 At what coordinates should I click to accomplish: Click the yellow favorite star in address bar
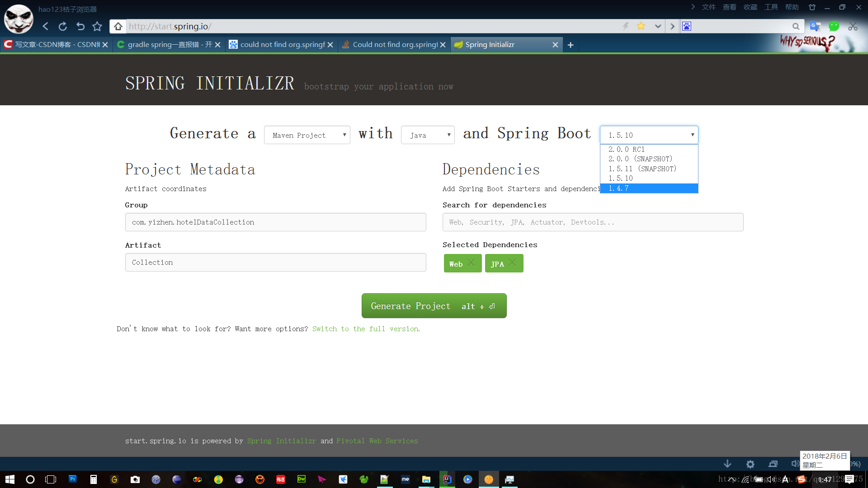[x=641, y=26]
